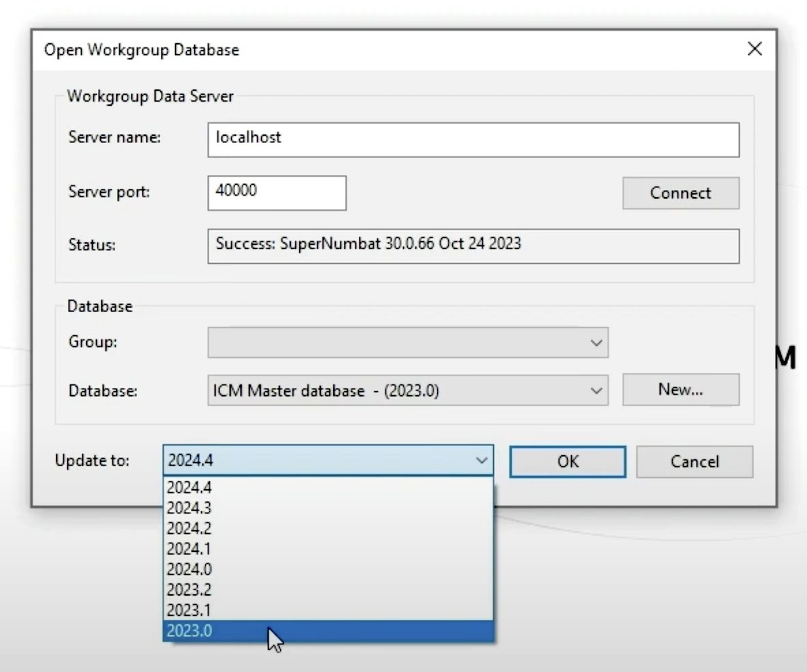
Task: Close the dialog with the X icon
Action: point(755,49)
